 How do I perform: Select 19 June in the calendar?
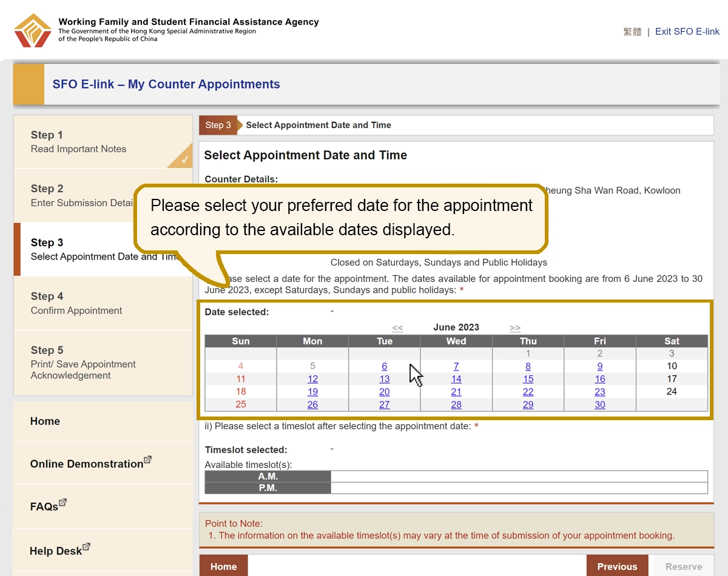312,392
